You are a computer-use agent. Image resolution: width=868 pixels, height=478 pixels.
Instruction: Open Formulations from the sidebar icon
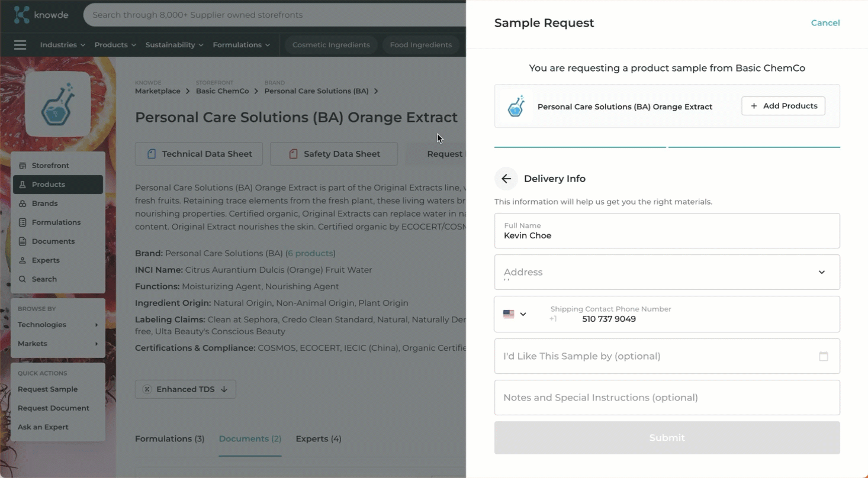[x=22, y=222]
